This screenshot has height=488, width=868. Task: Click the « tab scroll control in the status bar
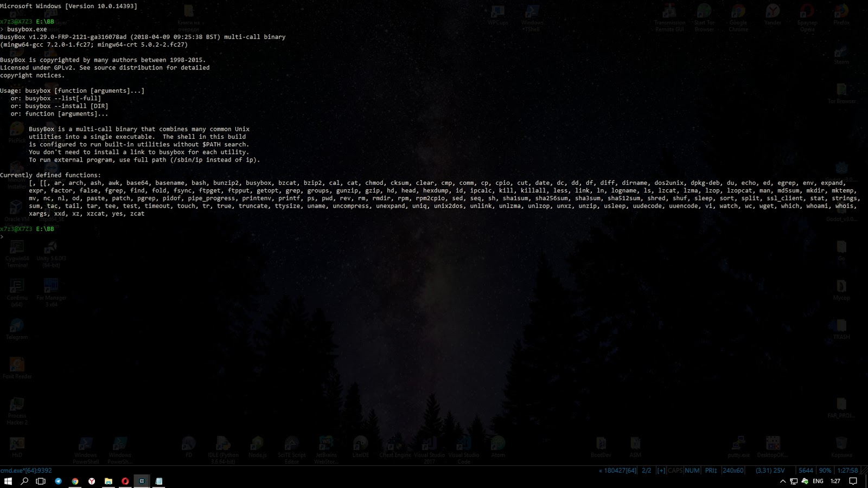(x=601, y=470)
